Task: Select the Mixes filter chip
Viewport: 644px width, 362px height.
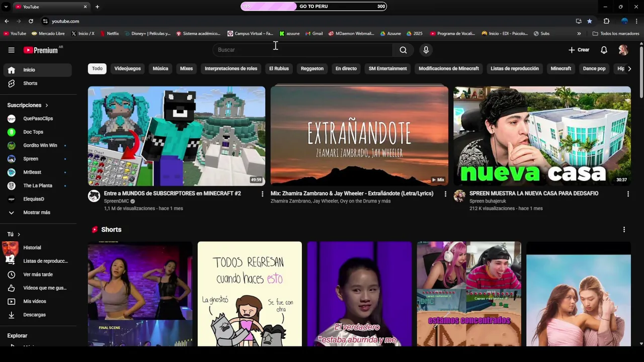Action: pos(186,68)
